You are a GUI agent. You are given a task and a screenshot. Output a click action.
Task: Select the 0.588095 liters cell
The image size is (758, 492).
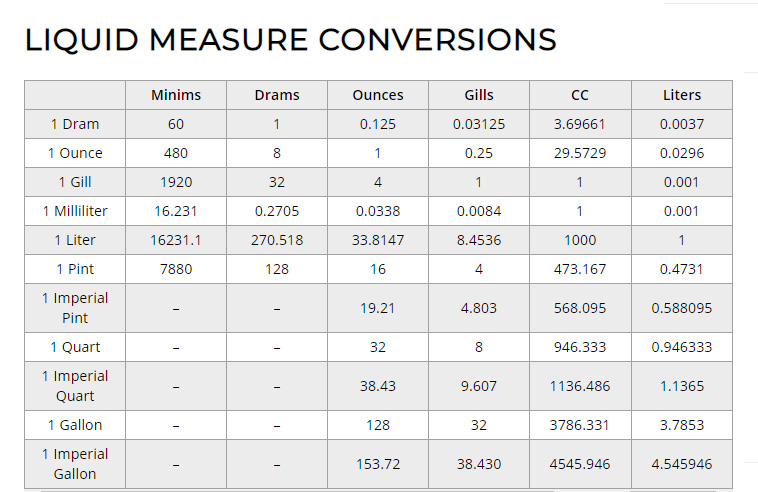click(682, 308)
